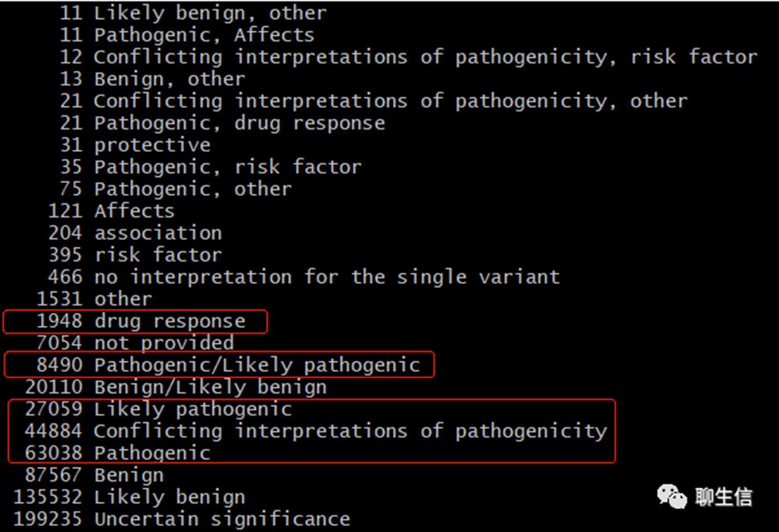Select the '1531 other' line

click(x=94, y=299)
